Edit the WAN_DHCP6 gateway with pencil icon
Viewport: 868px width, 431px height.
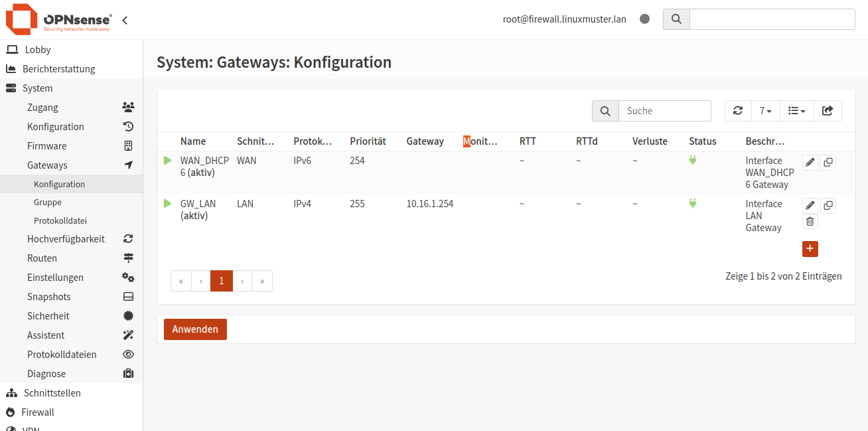pos(810,163)
